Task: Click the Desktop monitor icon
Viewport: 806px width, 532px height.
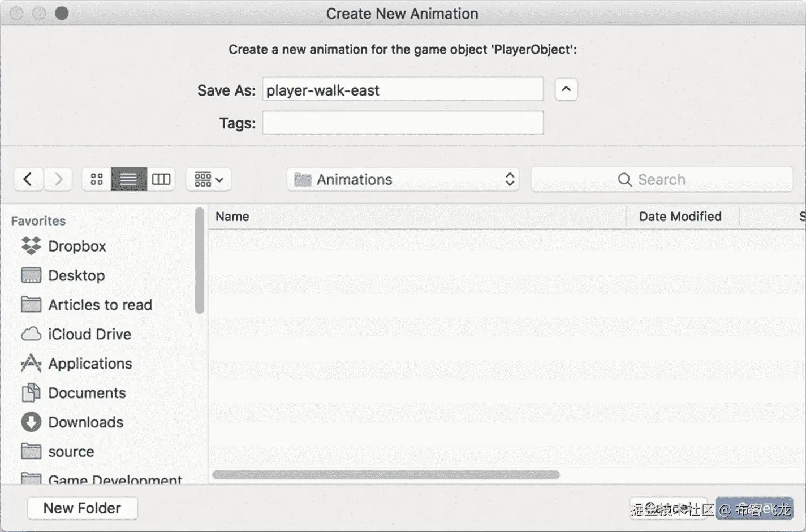Action: [x=31, y=275]
